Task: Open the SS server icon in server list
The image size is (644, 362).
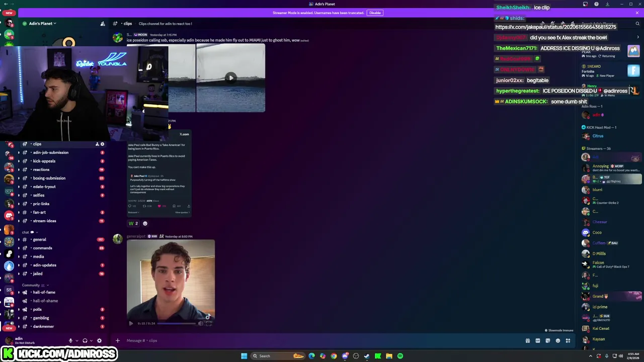Action: (9, 290)
